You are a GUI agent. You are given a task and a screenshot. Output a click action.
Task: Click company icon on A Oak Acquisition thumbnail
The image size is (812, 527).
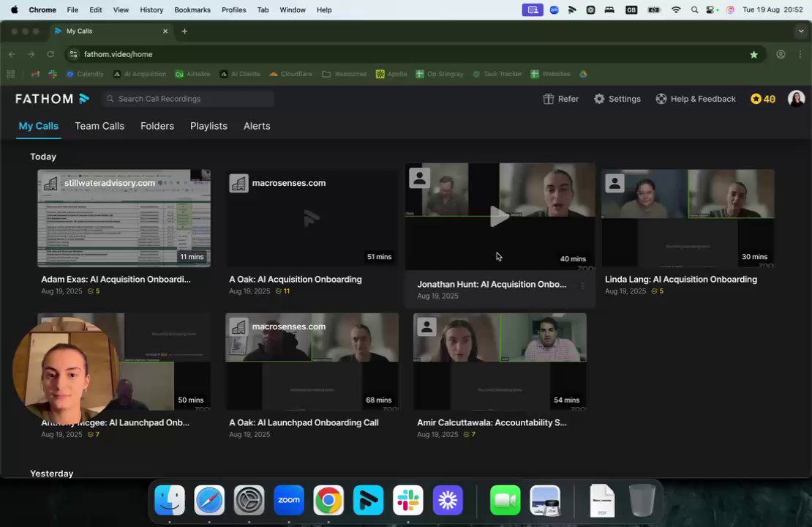pos(238,184)
